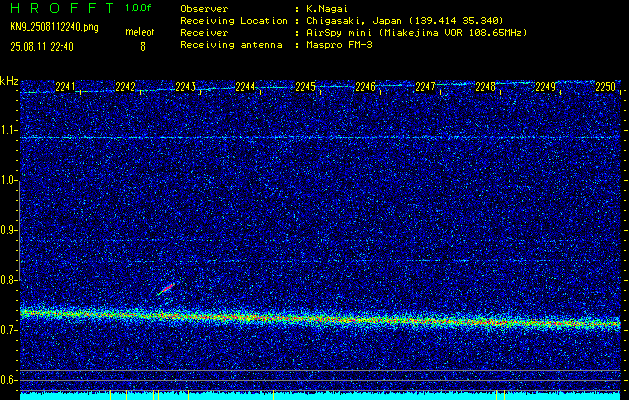Click the 2247 time marker
Image resolution: width=629 pixels, height=400 pixels.
click(x=425, y=87)
